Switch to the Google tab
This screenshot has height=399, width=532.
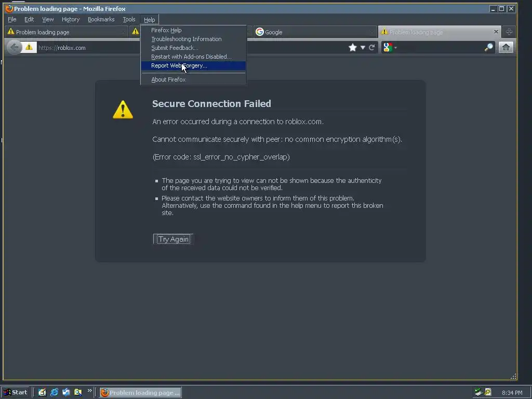(x=314, y=32)
